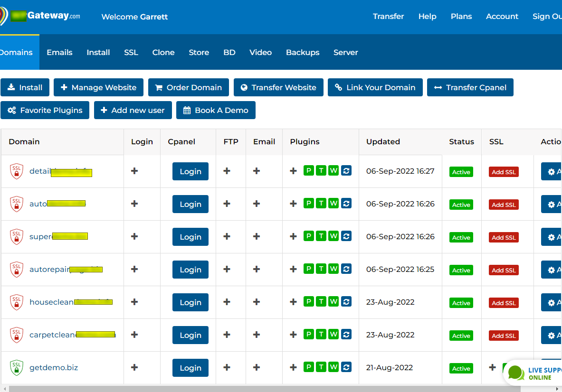
Task: Click red SSL shield icon in the first row
Action: (17, 171)
